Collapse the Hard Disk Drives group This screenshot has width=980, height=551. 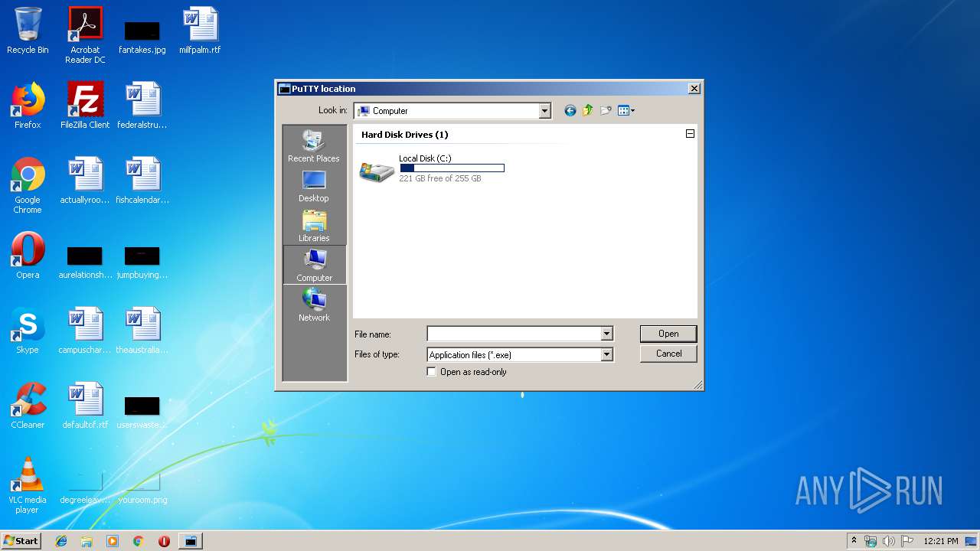[690, 134]
